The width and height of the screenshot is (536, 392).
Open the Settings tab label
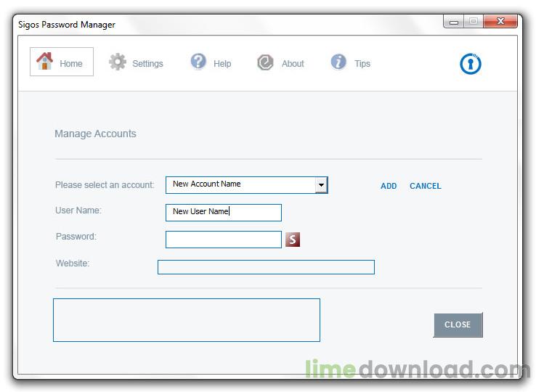click(x=147, y=64)
